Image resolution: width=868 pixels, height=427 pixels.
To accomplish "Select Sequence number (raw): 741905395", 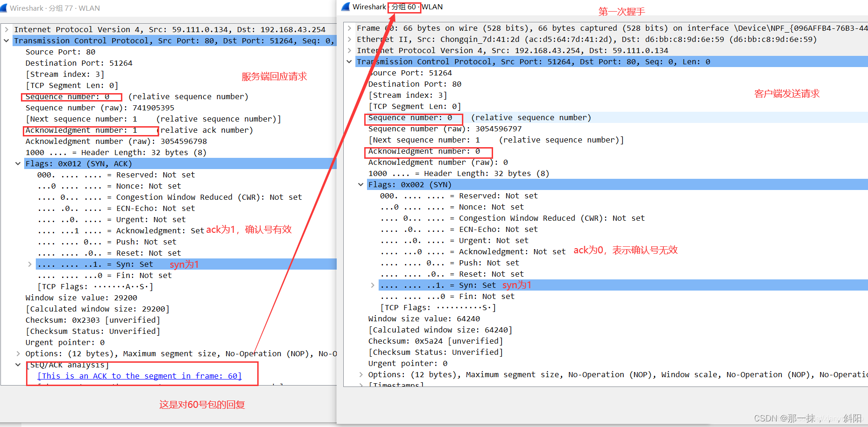I will tap(100, 108).
